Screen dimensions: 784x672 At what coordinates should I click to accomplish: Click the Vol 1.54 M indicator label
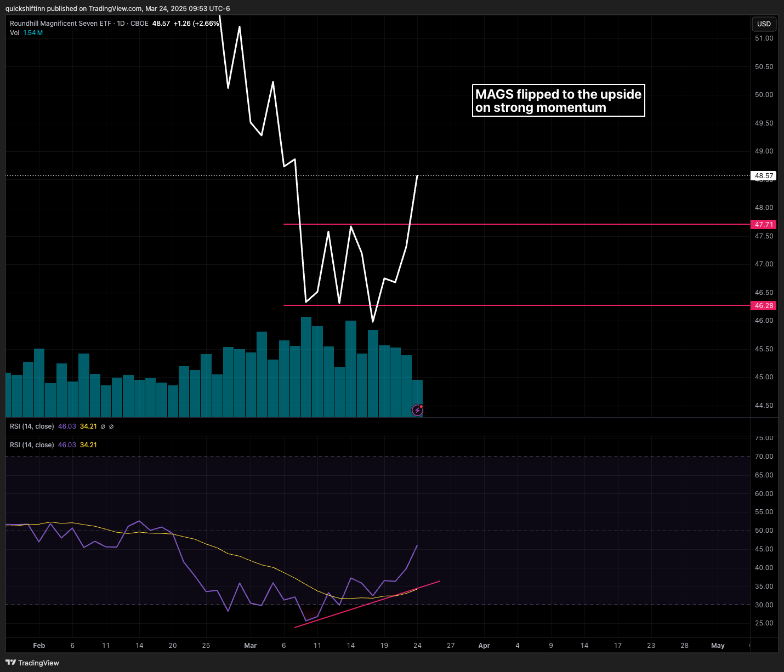[26, 33]
